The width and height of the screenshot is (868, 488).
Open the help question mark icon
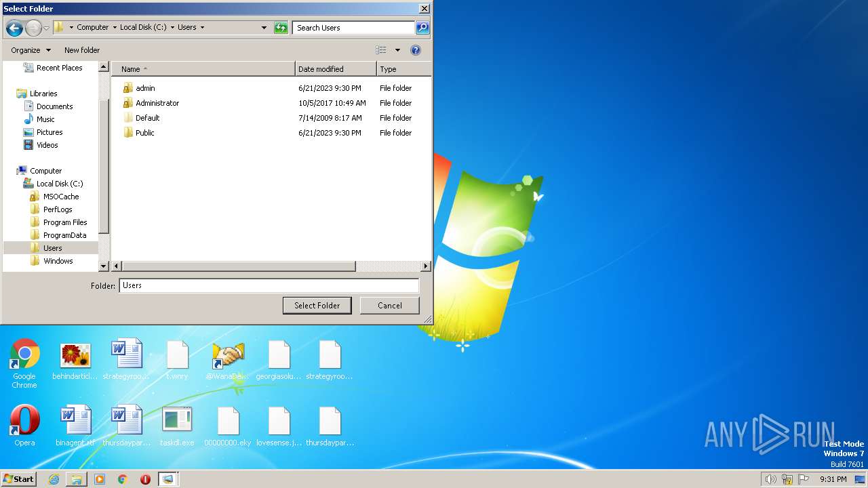[416, 50]
